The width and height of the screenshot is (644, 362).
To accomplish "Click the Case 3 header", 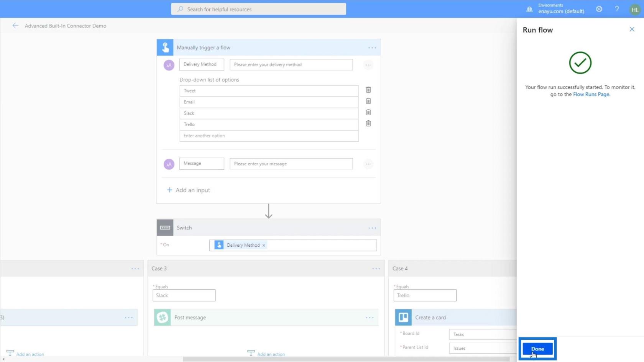I will click(x=266, y=269).
